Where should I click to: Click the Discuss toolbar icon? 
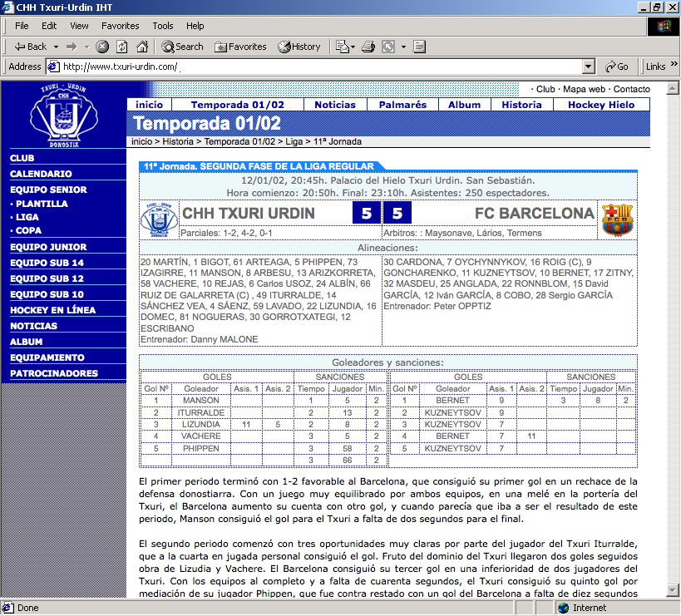pyautogui.click(x=419, y=47)
